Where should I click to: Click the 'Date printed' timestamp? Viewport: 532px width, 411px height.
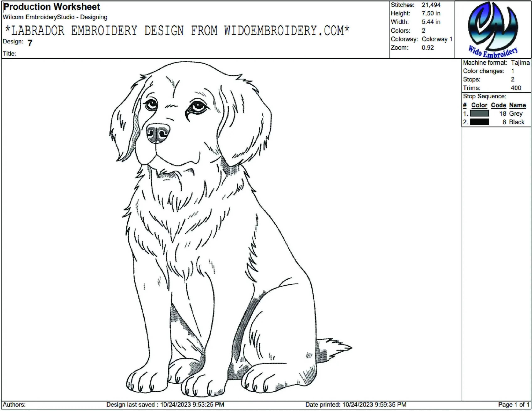pos(356,405)
